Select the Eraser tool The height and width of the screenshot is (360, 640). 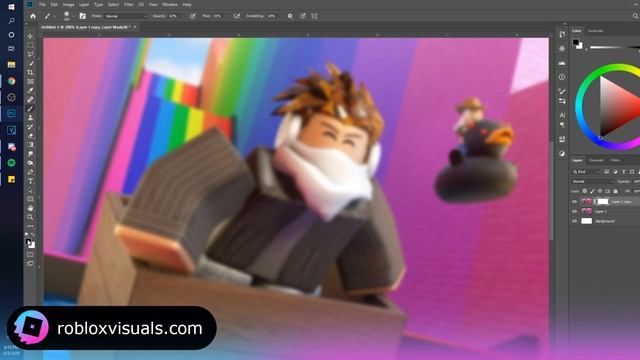click(x=30, y=136)
